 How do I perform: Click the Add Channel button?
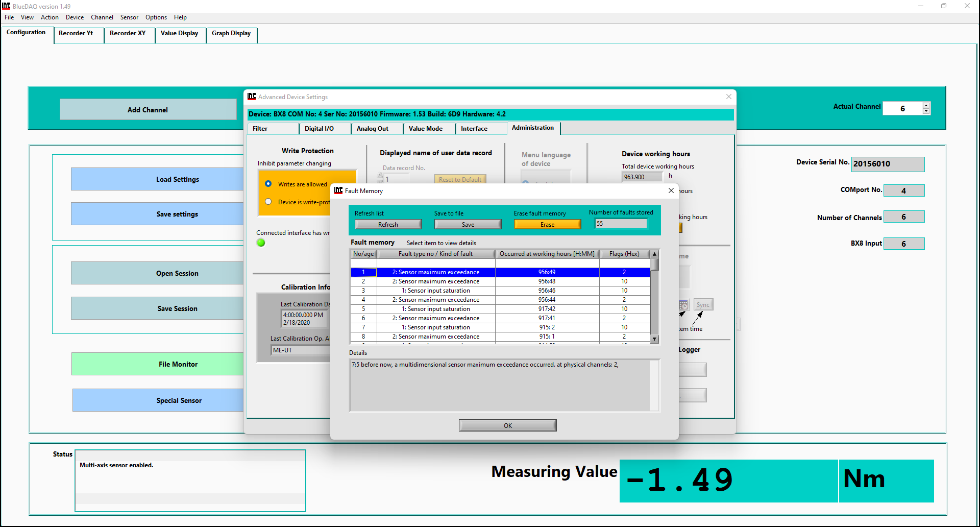[x=148, y=110]
